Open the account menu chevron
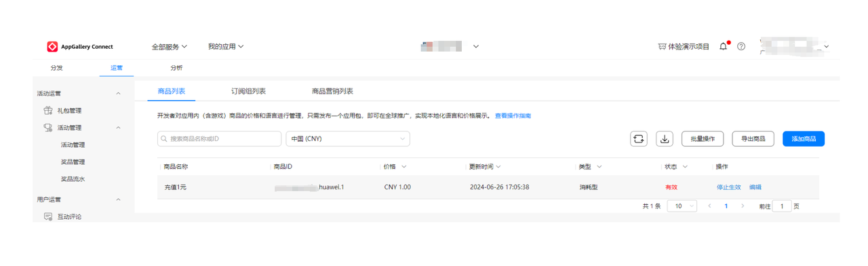 827,47
